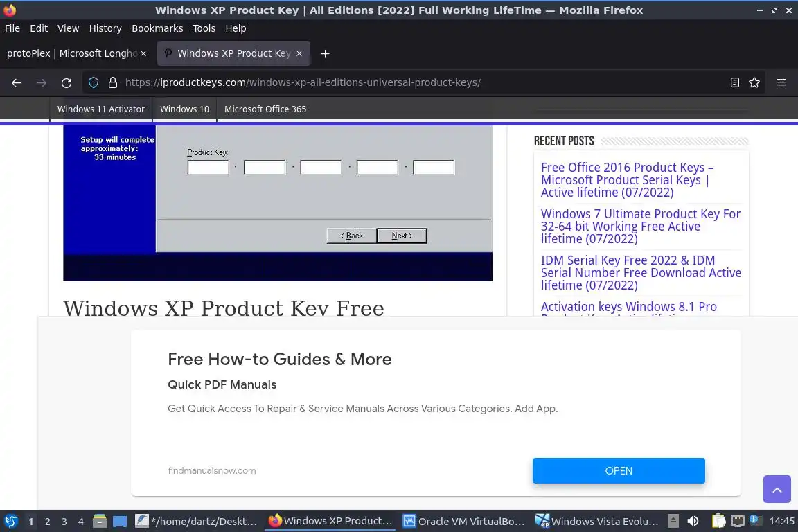Image resolution: width=798 pixels, height=532 pixels.
Task: Open the File menu
Action: click(12, 28)
